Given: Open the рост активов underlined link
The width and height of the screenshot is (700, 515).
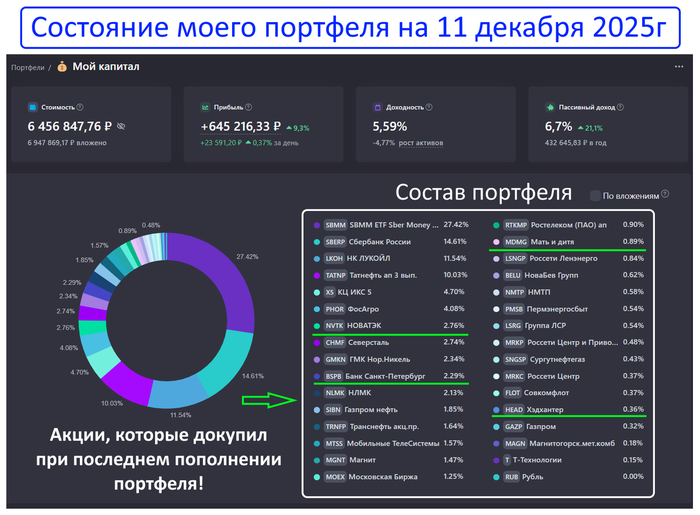Looking at the screenshot, I should 421,143.
